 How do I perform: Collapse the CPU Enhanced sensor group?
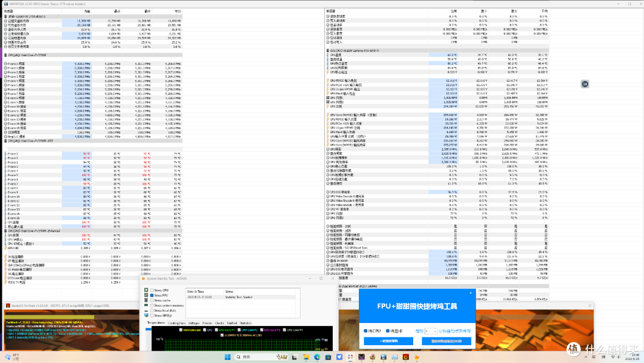(x=5, y=230)
